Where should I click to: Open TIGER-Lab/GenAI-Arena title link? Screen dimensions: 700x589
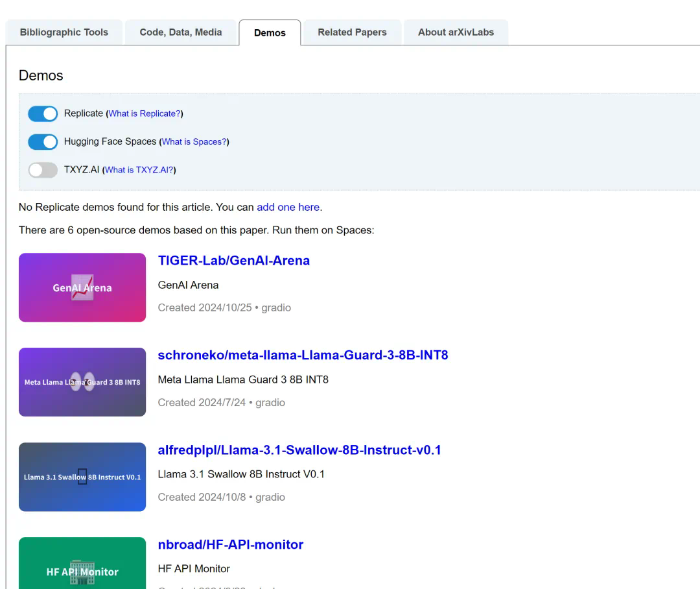click(233, 261)
